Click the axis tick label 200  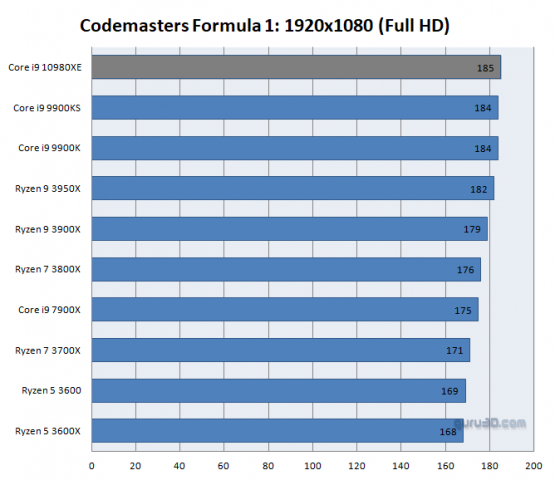534,466
